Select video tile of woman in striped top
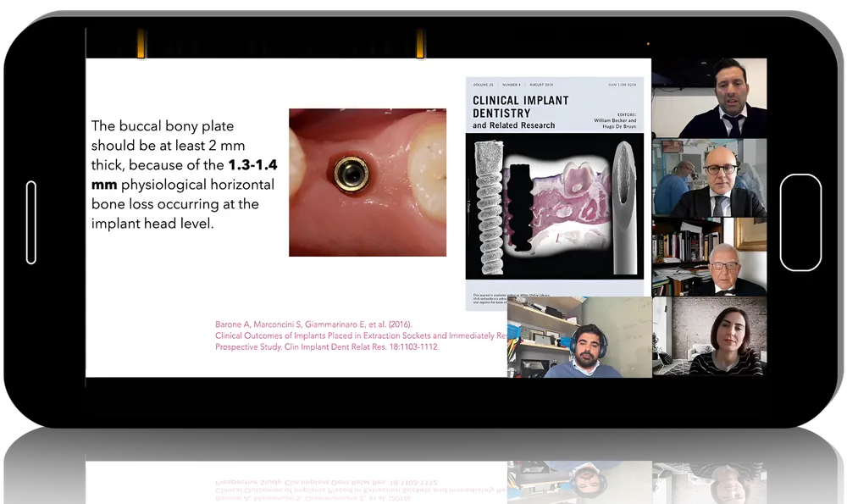 pos(709,335)
